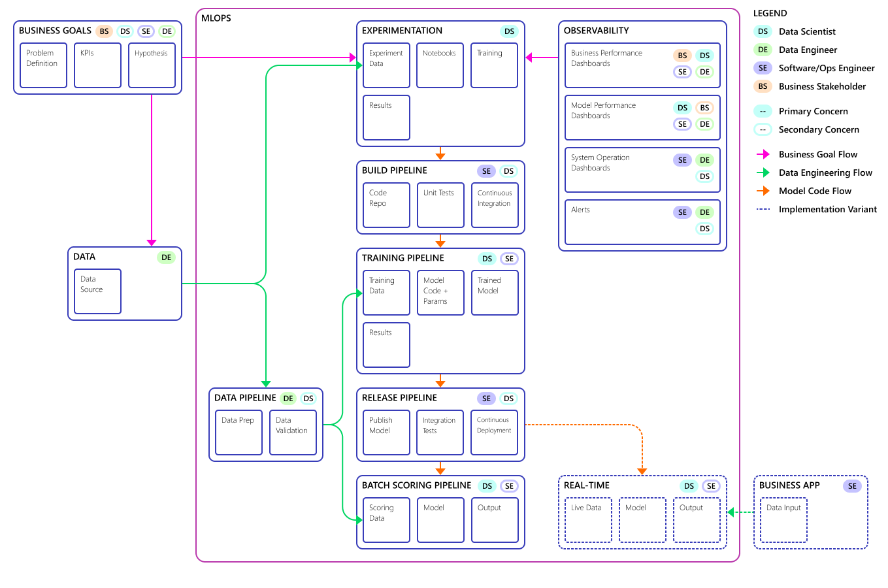Click the DS badge in Release Pipeline header
The height and width of the screenshot is (588, 888).
(x=508, y=399)
